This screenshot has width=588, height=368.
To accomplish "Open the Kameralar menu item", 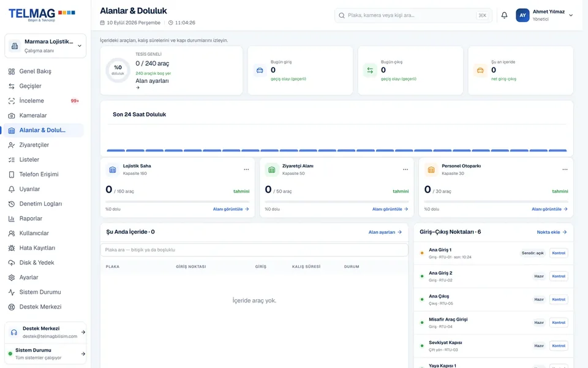I will pos(43,116).
